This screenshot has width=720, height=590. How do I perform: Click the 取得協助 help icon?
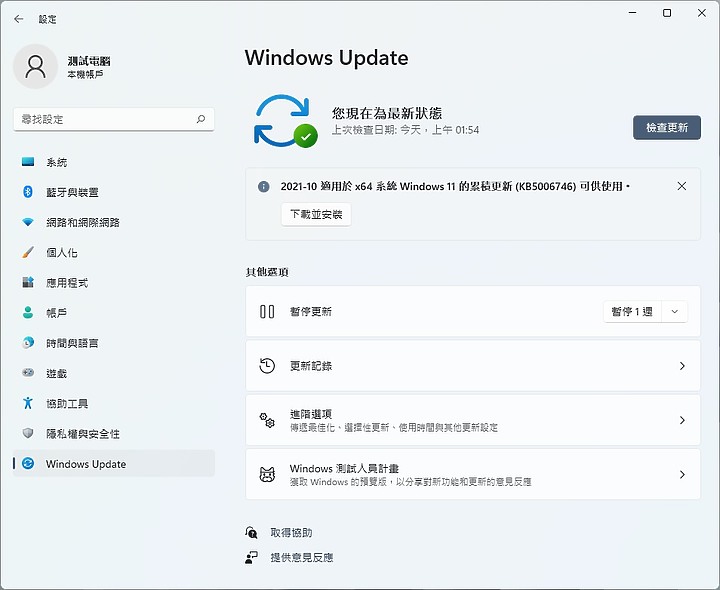(251, 533)
